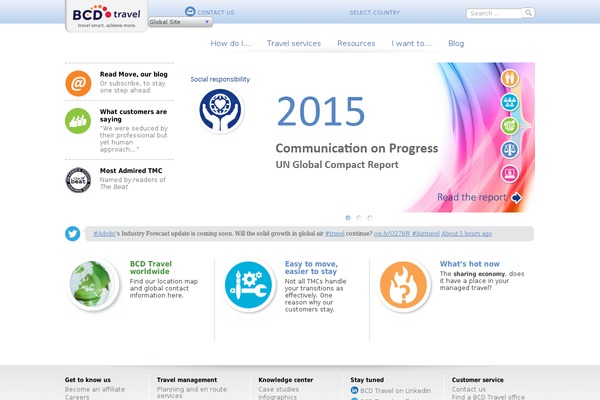Click the Knowledge center heading

click(286, 380)
